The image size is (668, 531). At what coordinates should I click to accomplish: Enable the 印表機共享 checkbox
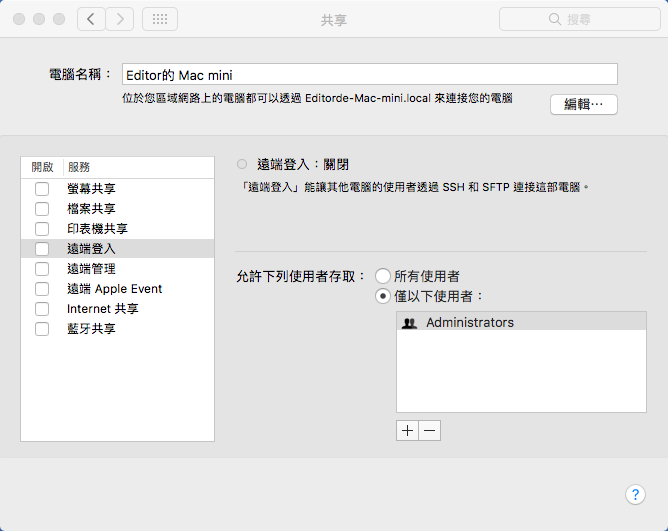pyautogui.click(x=42, y=229)
